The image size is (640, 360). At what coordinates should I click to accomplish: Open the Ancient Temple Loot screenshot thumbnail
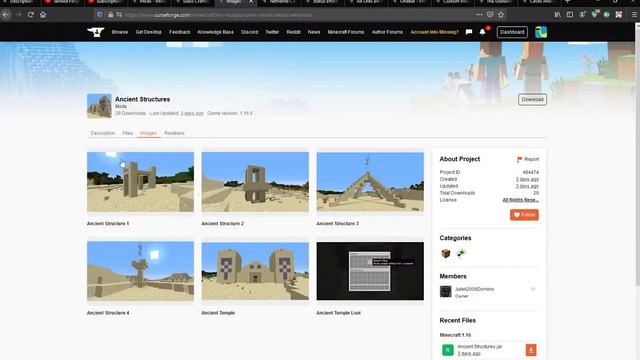[370, 271]
